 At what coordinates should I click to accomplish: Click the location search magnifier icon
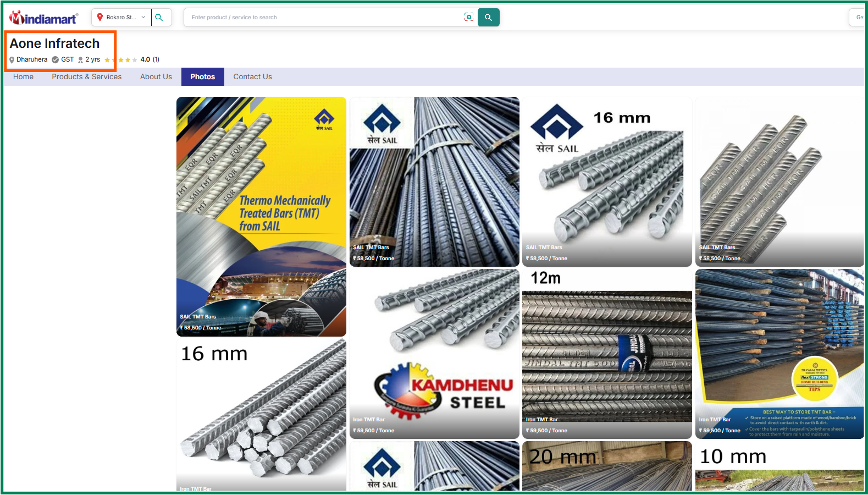tap(159, 17)
